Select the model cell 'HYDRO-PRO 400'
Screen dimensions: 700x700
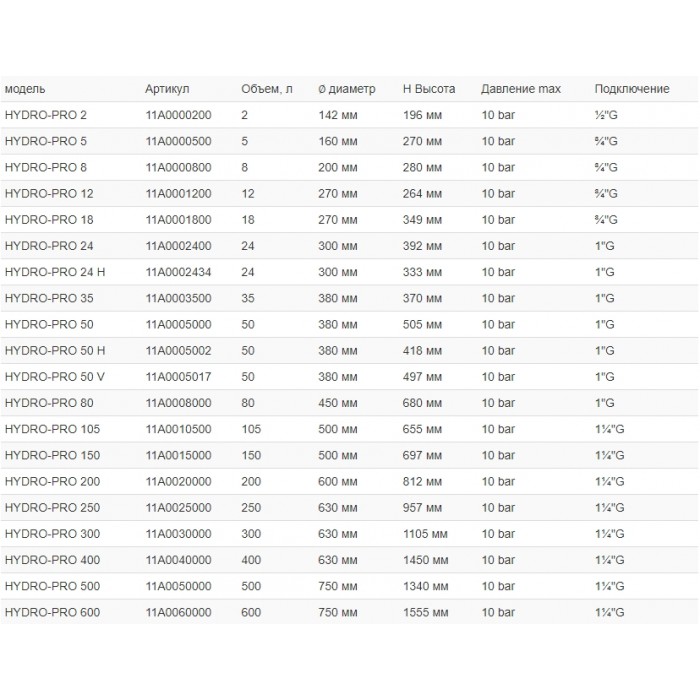[x=52, y=560]
